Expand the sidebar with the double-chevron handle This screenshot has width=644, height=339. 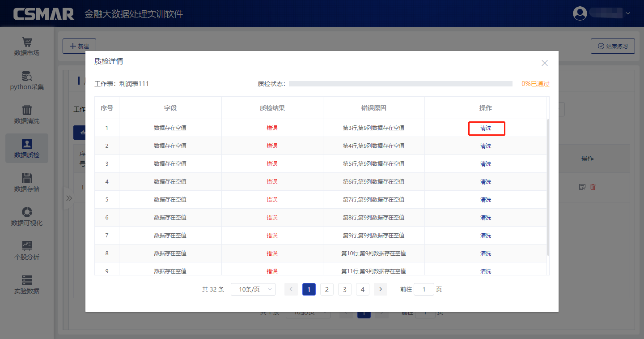[x=69, y=198]
